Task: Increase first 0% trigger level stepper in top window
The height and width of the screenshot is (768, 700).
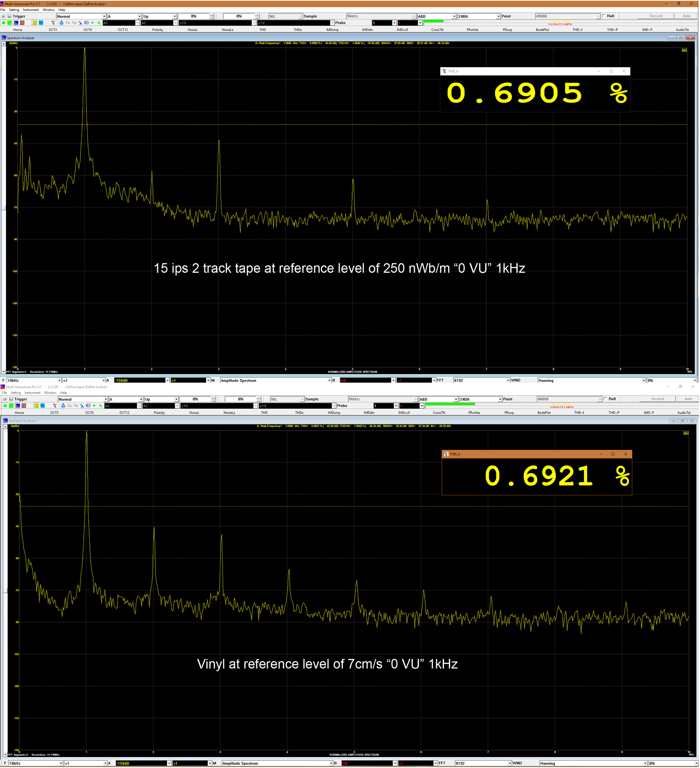Action: (x=212, y=15)
